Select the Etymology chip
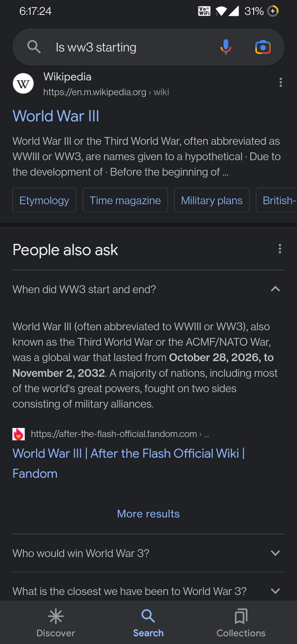This screenshot has height=644, width=297. click(x=44, y=200)
